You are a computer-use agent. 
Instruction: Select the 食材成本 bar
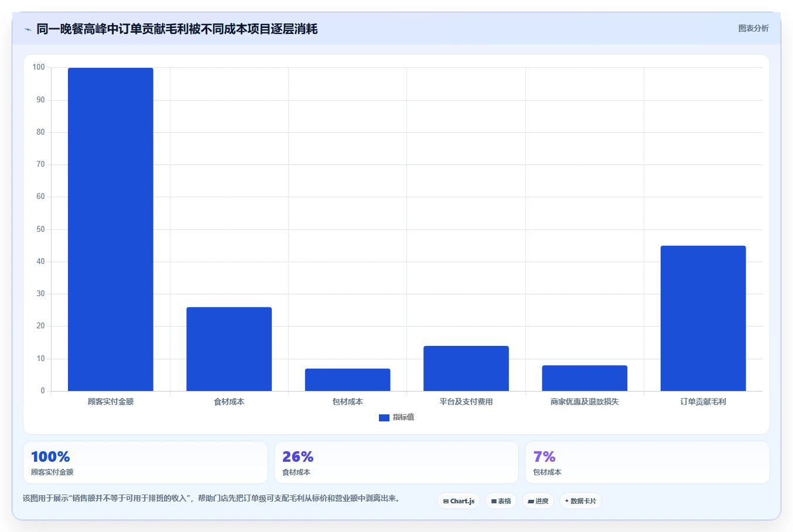[x=229, y=349]
